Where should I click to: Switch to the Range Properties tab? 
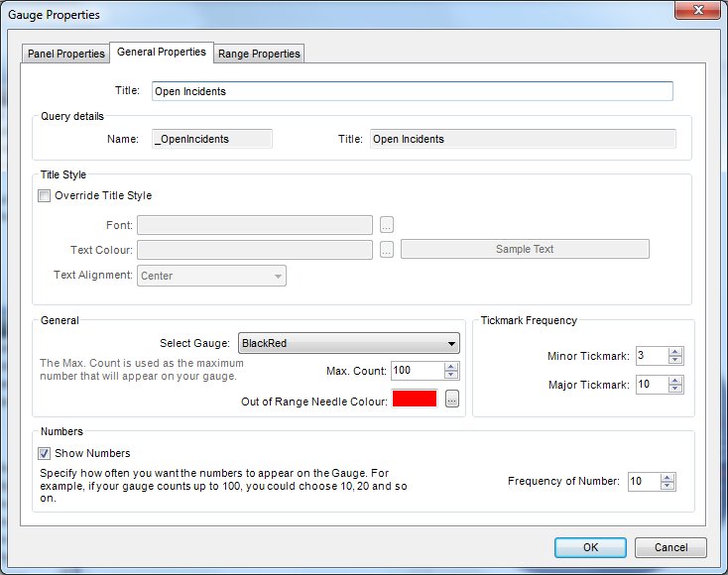coord(259,54)
